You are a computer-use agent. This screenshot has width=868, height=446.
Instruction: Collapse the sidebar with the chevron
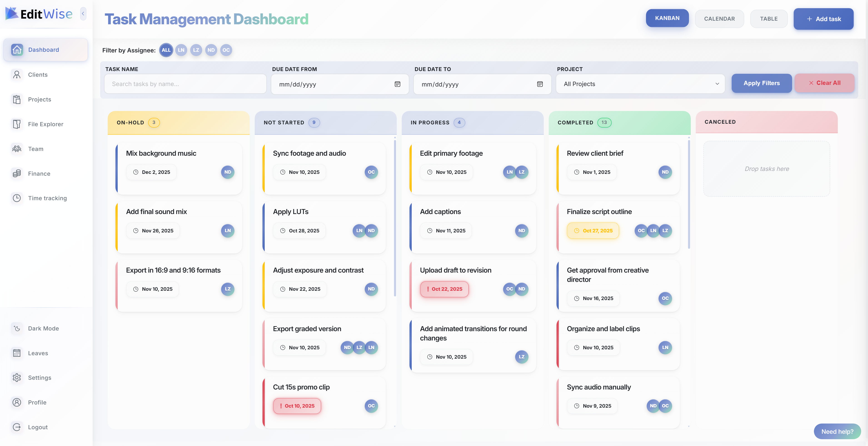[83, 14]
